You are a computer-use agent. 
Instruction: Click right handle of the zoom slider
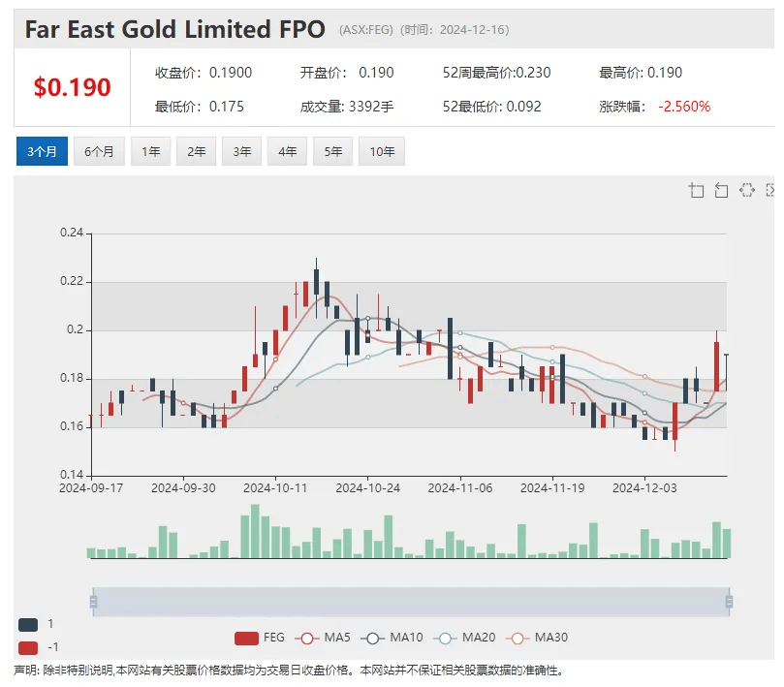[729, 602]
